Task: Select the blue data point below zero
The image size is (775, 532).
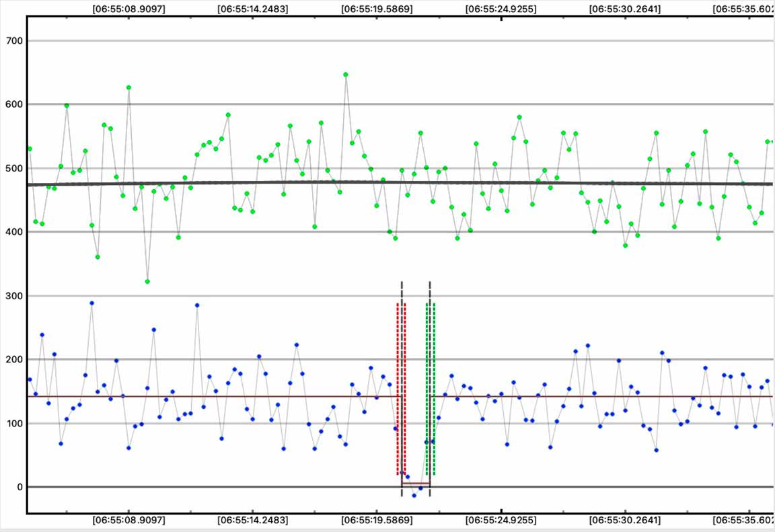Action: [x=414, y=496]
